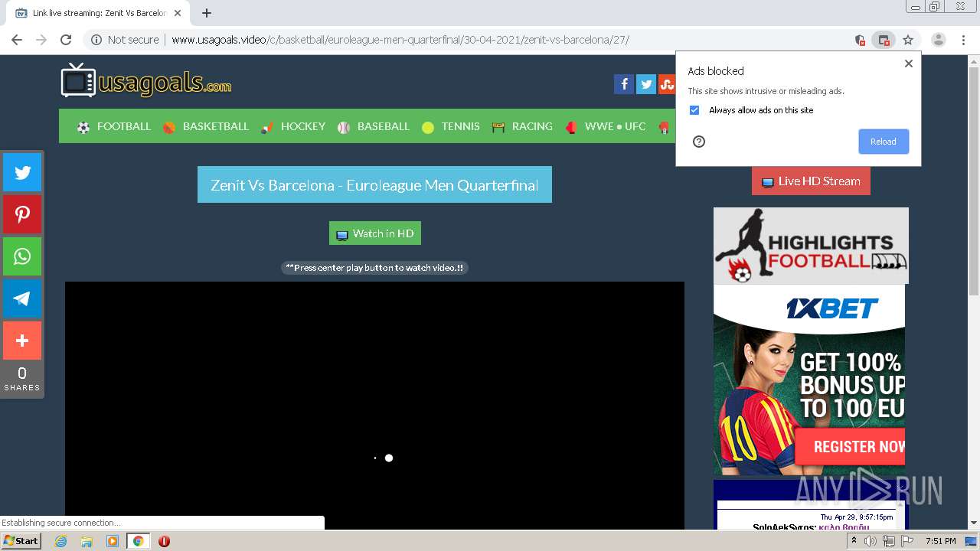Open TENNIS menu item
The height and width of the screenshot is (551, 980).
pyautogui.click(x=450, y=126)
